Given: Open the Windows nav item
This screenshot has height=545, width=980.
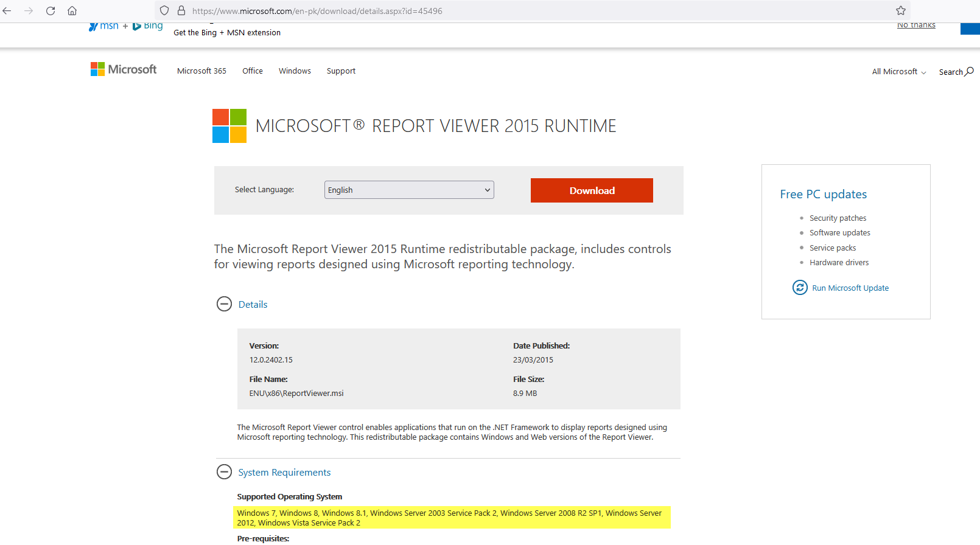Looking at the screenshot, I should pos(295,71).
